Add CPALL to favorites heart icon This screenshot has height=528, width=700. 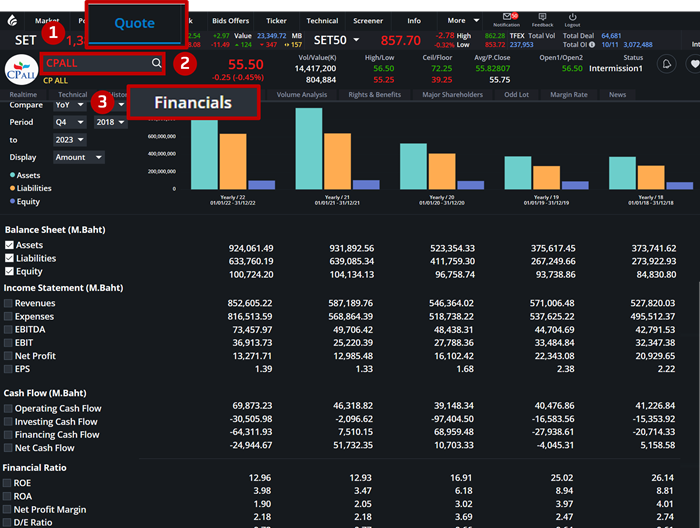(694, 64)
